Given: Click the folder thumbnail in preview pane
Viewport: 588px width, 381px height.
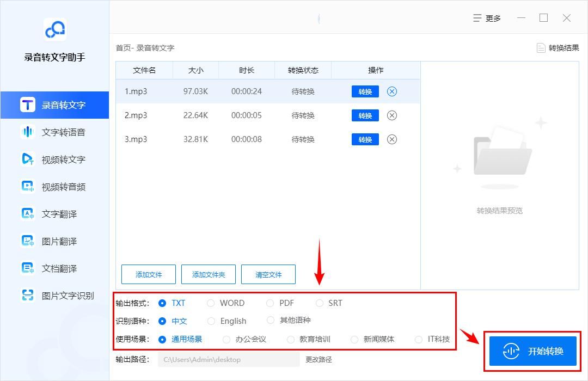Looking at the screenshot, I should (x=503, y=152).
